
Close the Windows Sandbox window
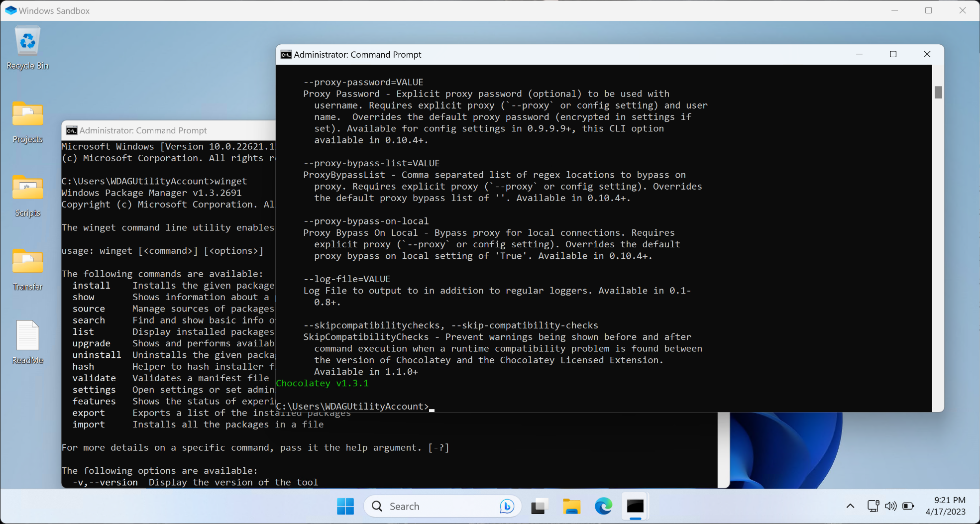click(x=963, y=10)
